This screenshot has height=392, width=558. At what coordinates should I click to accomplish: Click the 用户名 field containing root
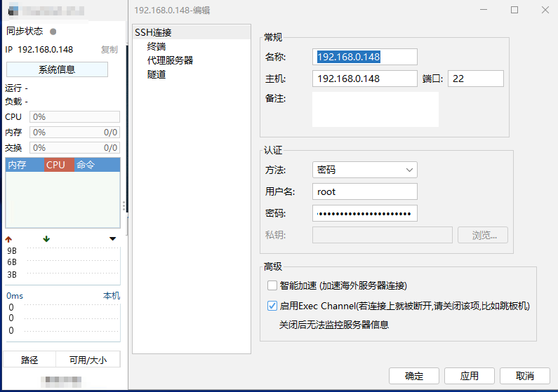pos(364,191)
